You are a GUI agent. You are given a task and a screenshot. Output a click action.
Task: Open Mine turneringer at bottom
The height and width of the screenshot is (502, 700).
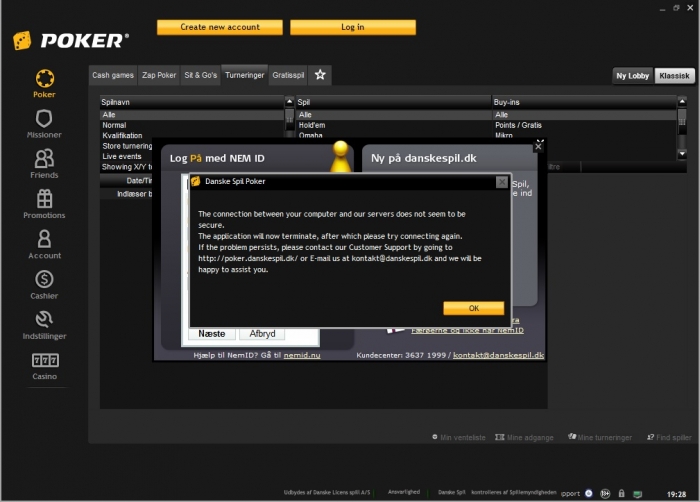[x=600, y=437]
